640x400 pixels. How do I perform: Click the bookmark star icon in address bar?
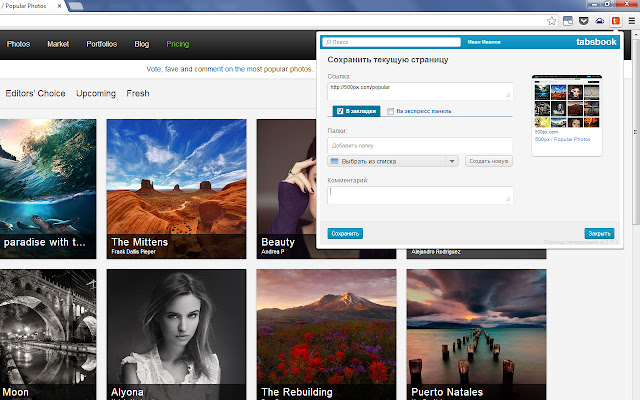pyautogui.click(x=551, y=21)
